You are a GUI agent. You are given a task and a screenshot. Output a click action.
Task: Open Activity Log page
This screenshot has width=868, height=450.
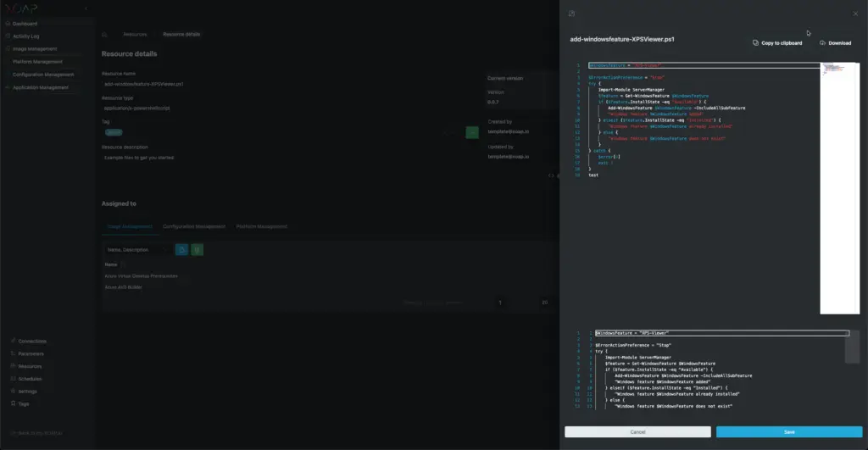click(x=26, y=36)
